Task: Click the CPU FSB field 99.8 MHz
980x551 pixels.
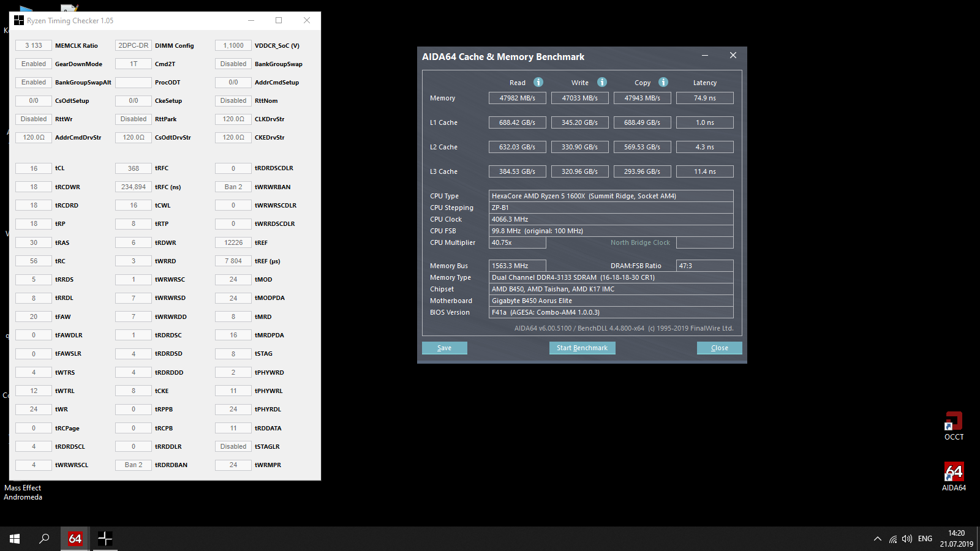Action: pyautogui.click(x=611, y=231)
